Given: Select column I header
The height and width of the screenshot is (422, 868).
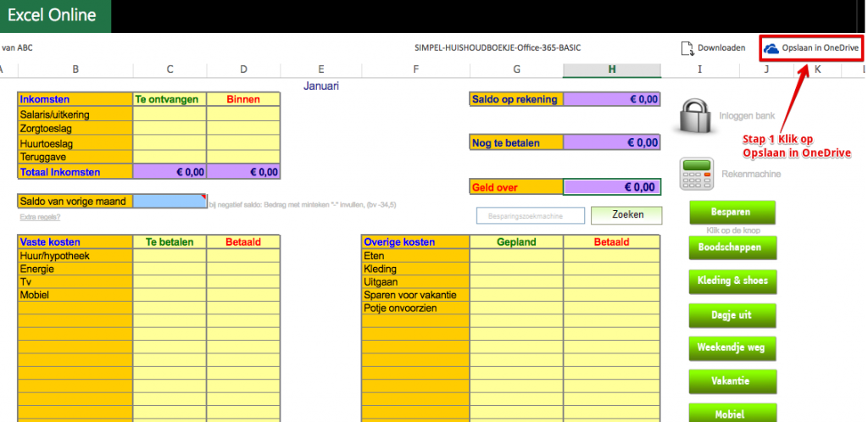Looking at the screenshot, I should tap(699, 69).
